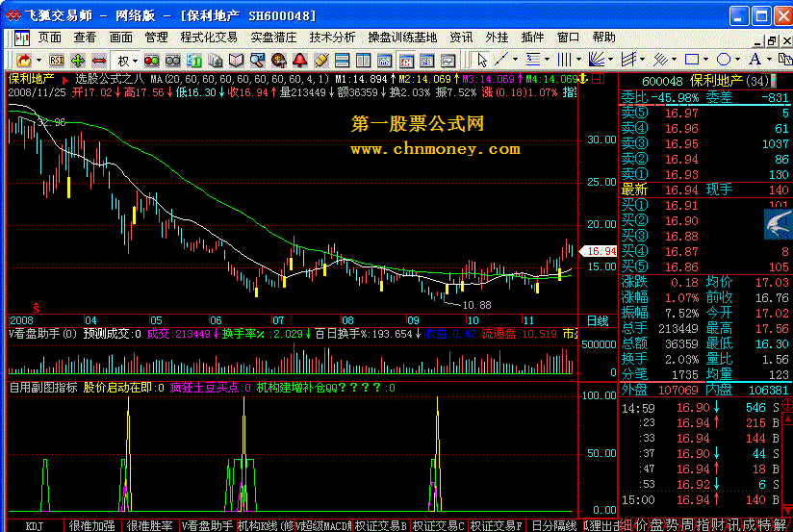Select the parallel channel lines tool
793x532 pixels.
pyautogui.click(x=628, y=60)
